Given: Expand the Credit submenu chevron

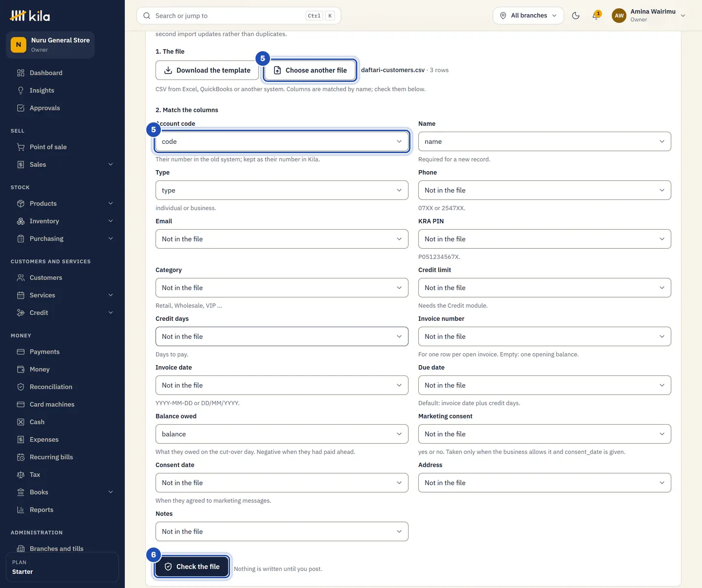Looking at the screenshot, I should point(111,313).
